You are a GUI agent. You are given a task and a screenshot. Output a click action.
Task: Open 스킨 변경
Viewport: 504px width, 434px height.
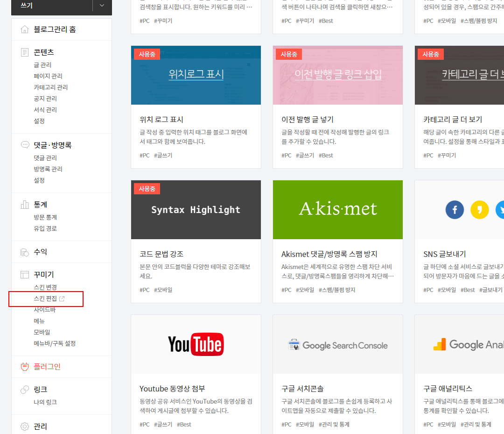pyautogui.click(x=45, y=287)
